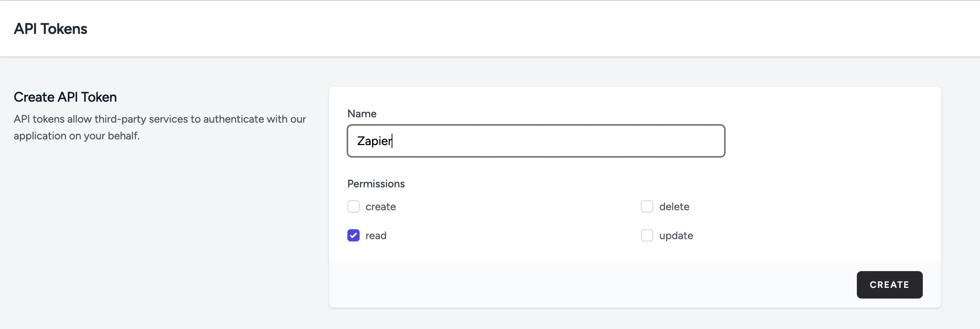Click the "read" permission label text
The width and height of the screenshot is (980, 329).
coord(376,235)
